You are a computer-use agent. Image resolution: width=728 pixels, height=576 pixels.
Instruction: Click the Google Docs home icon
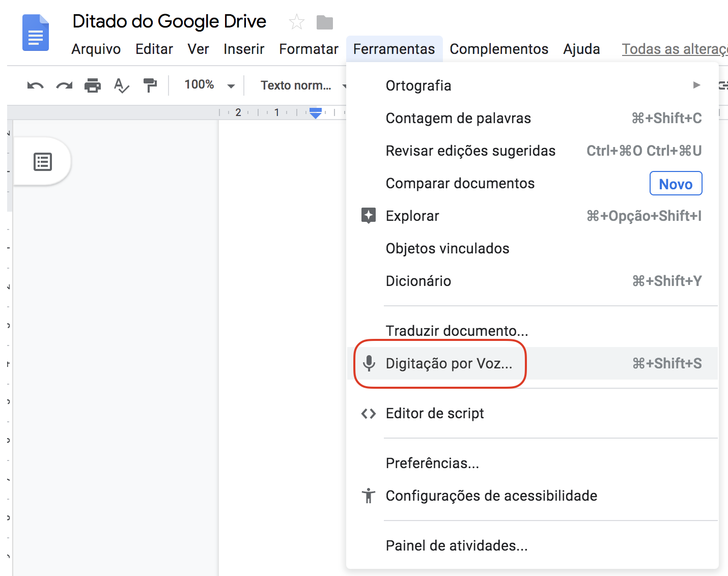(x=36, y=33)
